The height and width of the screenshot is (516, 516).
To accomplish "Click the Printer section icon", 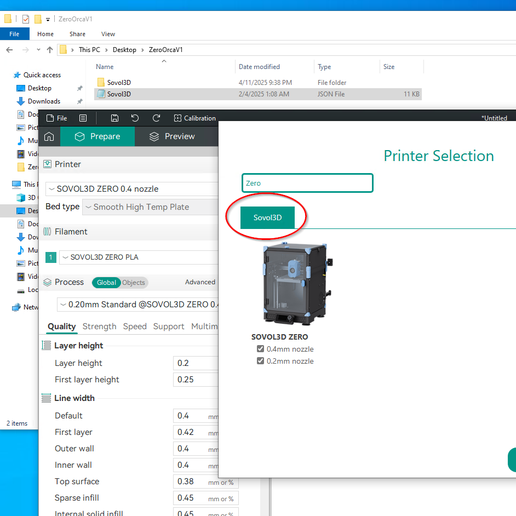I will 48,164.
